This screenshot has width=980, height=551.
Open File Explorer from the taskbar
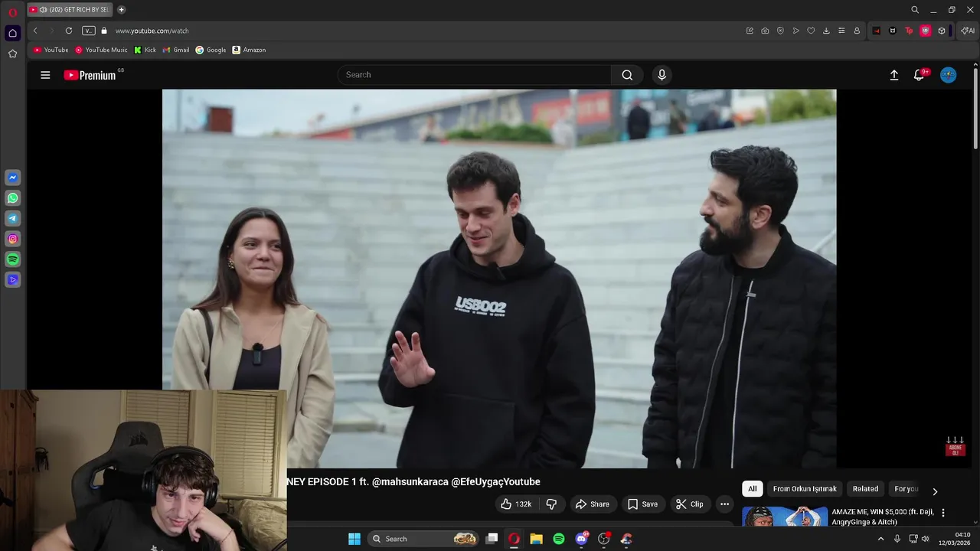pyautogui.click(x=537, y=539)
